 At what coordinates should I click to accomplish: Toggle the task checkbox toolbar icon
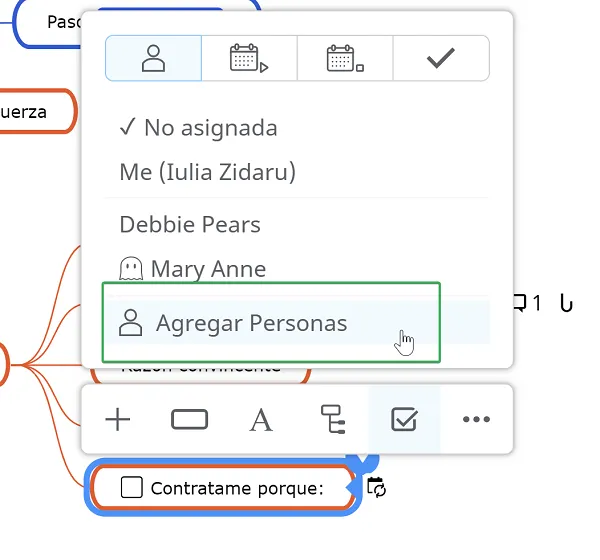tap(404, 420)
